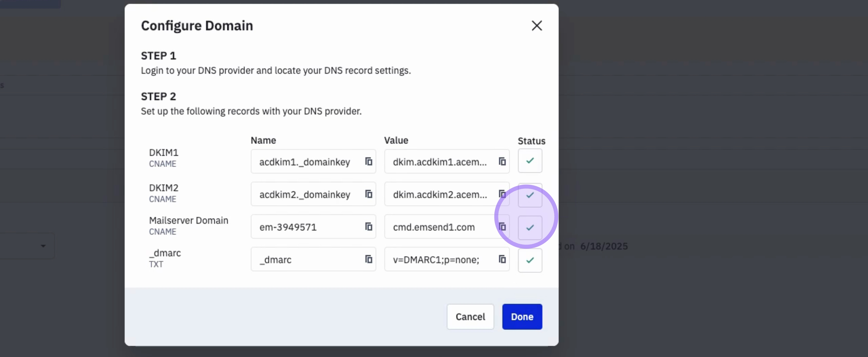
Task: Copy the DKIM1 name acdkim1._domainkey
Action: click(x=369, y=161)
